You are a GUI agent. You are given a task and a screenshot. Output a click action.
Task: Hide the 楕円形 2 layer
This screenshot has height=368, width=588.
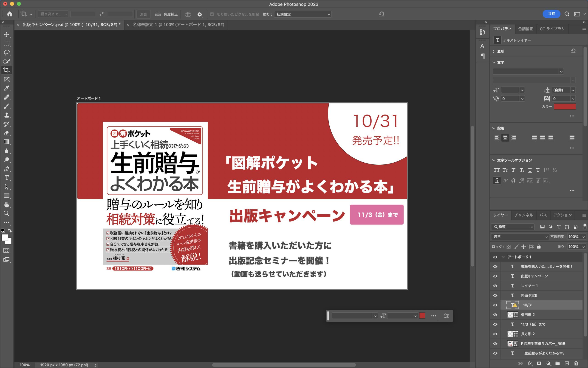click(495, 315)
